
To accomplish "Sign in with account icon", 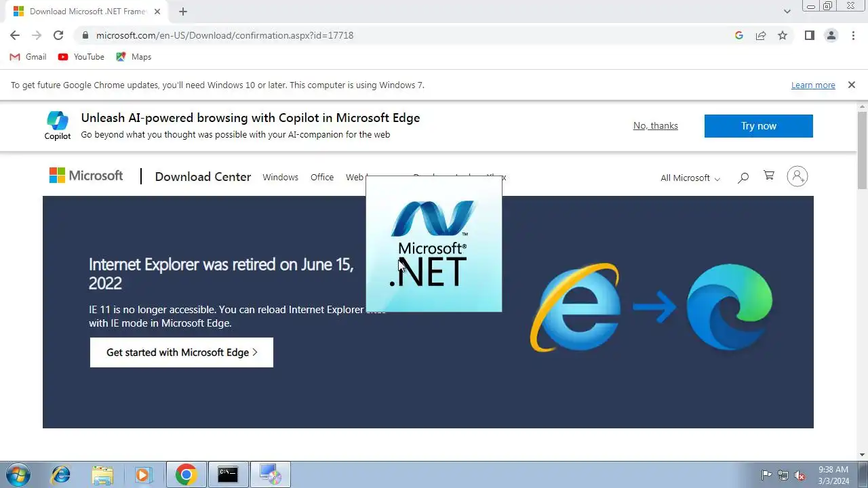I will point(797,177).
